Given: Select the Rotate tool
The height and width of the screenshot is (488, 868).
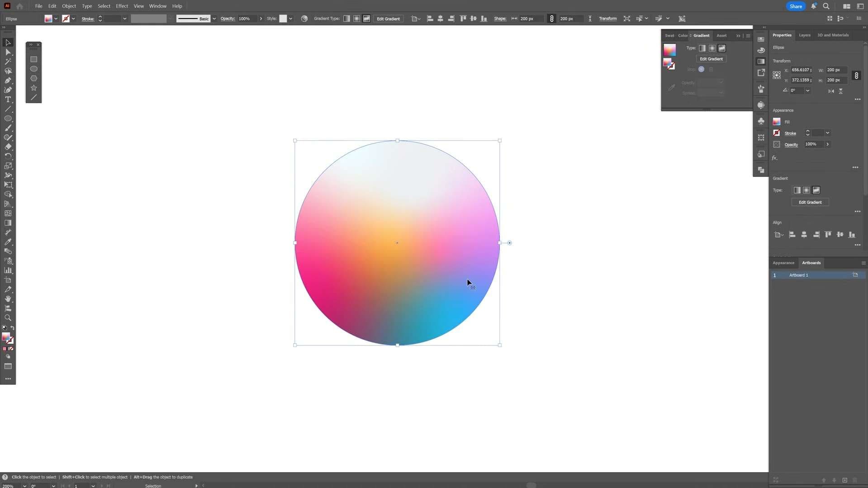Looking at the screenshot, I should [x=8, y=156].
